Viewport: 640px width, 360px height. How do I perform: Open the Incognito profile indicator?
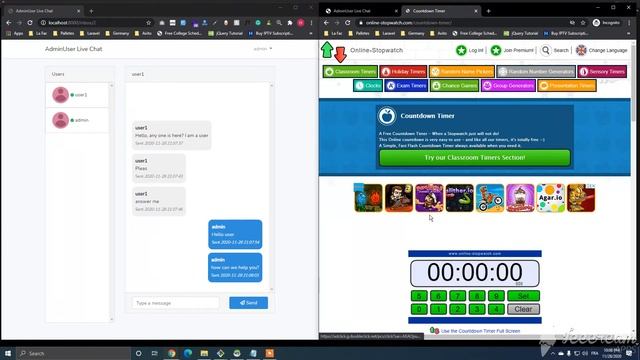[606, 23]
